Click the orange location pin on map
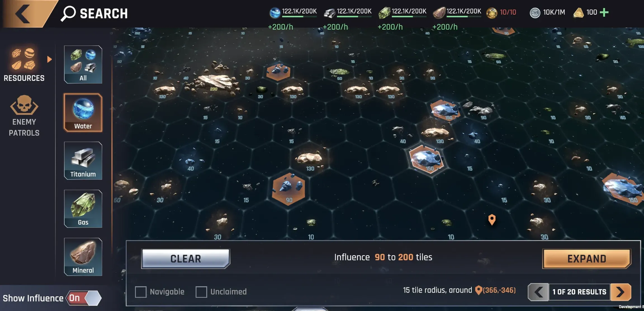Image resolution: width=644 pixels, height=311 pixels. tap(492, 219)
